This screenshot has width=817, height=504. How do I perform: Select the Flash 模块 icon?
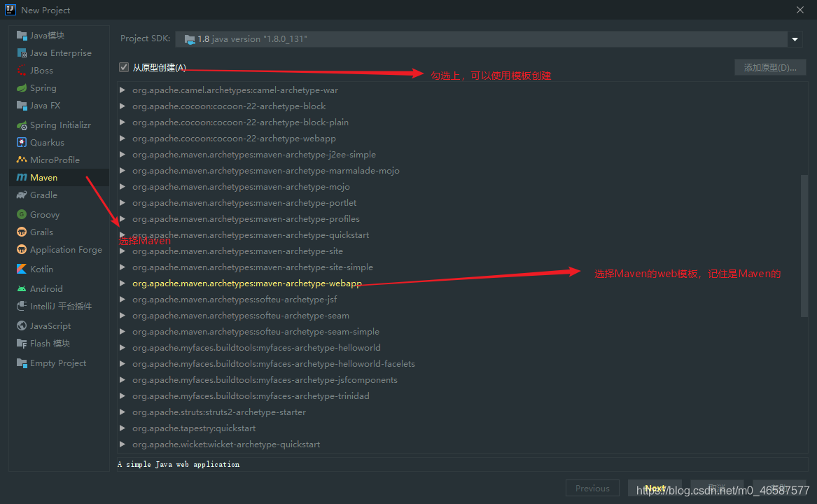pos(22,344)
